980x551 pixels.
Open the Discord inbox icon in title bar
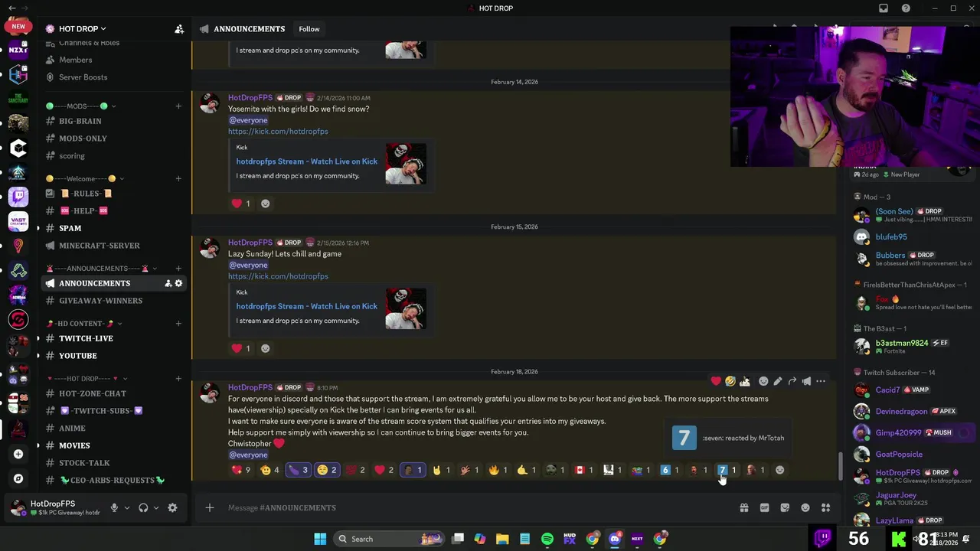pos(884,8)
